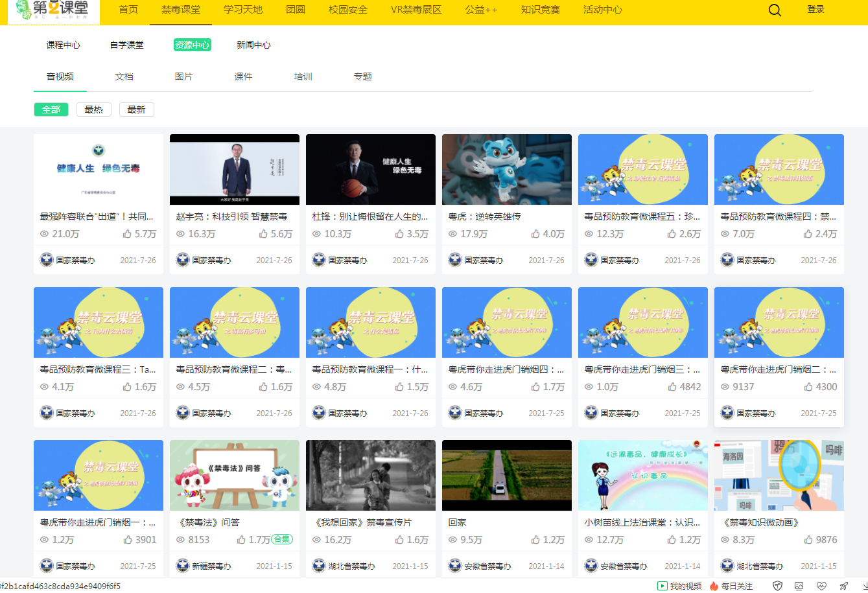Click the shield icon in status bar
868x593 pixels.
tap(777, 586)
